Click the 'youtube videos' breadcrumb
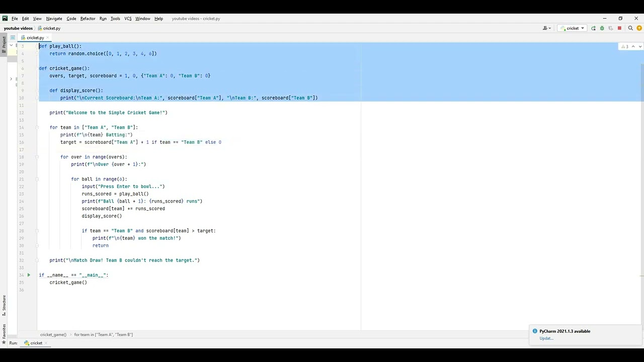Screen dimensions: 644x362 point(18,28)
